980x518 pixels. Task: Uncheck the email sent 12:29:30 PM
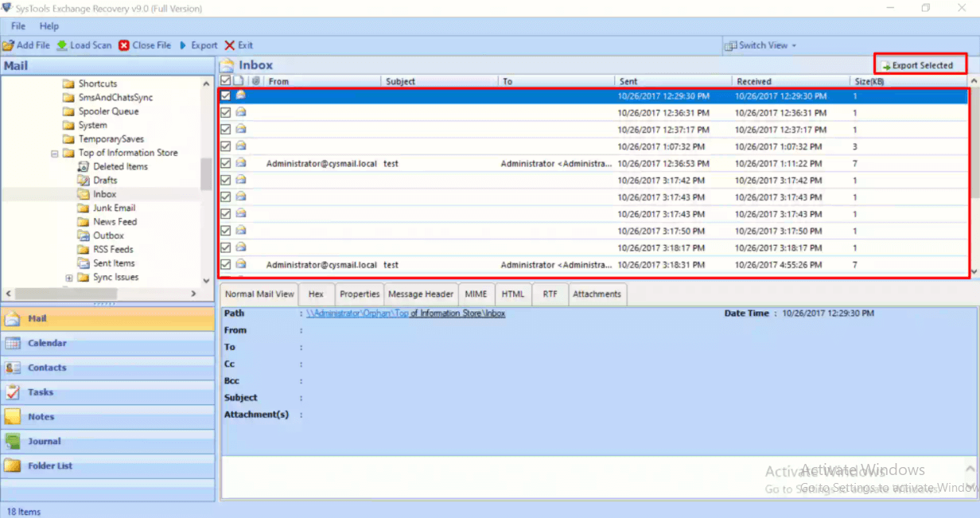[x=226, y=95]
